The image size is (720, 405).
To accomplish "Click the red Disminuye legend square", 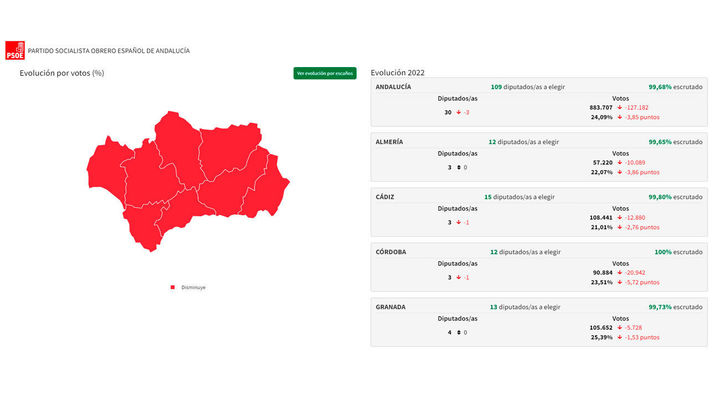I will [173, 287].
